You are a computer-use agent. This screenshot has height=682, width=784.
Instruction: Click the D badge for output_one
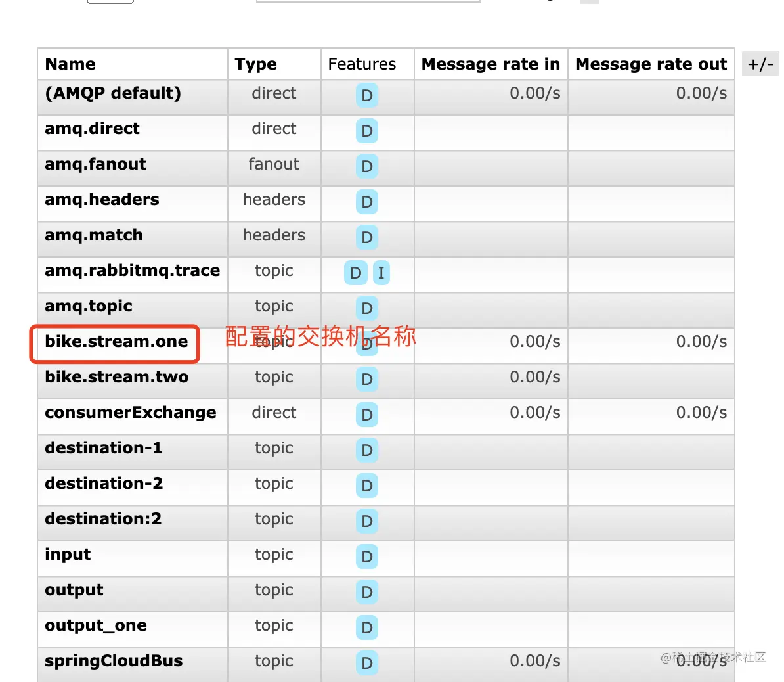[366, 627]
